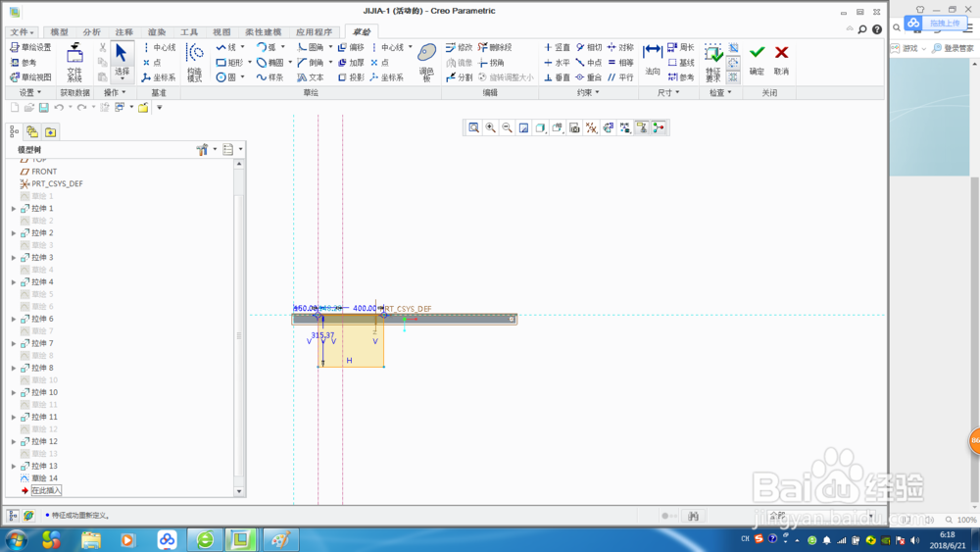
Task: Switch to the 模型 ribbon tab
Action: coord(59,32)
